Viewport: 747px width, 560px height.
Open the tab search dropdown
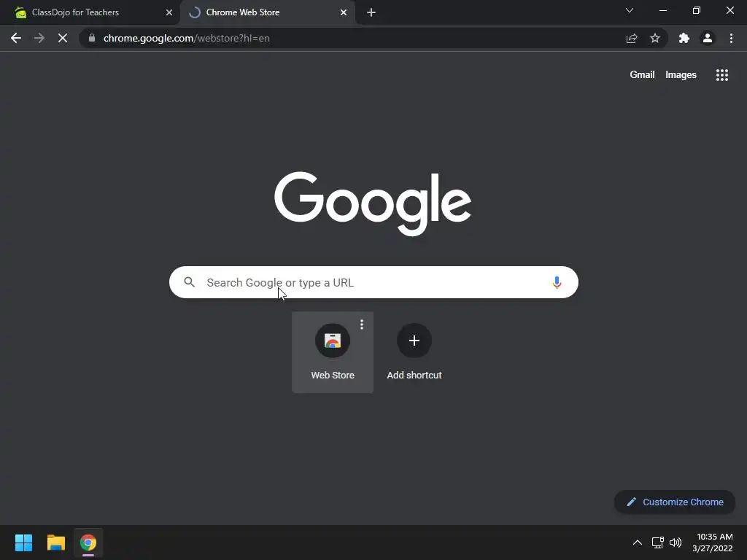(630, 10)
